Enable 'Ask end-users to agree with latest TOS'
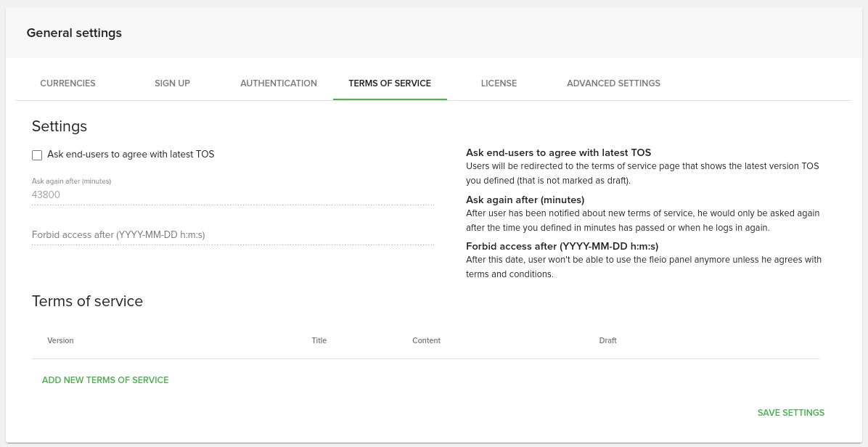This screenshot has height=447, width=868. [x=37, y=155]
